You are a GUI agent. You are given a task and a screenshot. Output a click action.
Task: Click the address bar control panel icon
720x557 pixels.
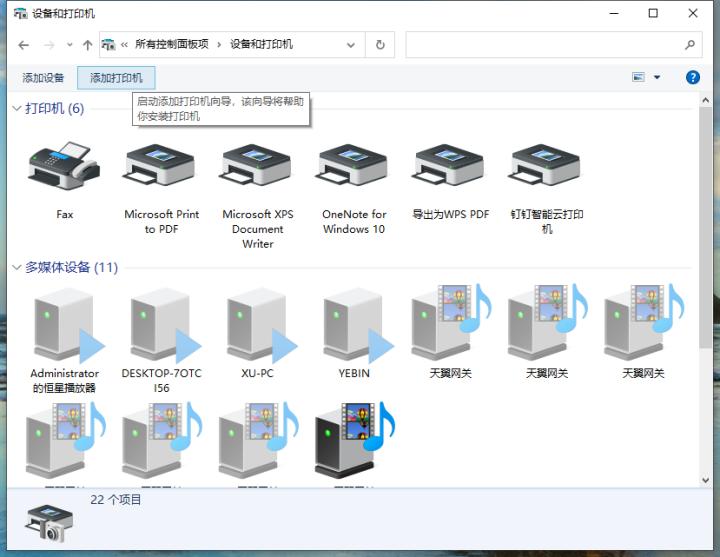pos(108,45)
